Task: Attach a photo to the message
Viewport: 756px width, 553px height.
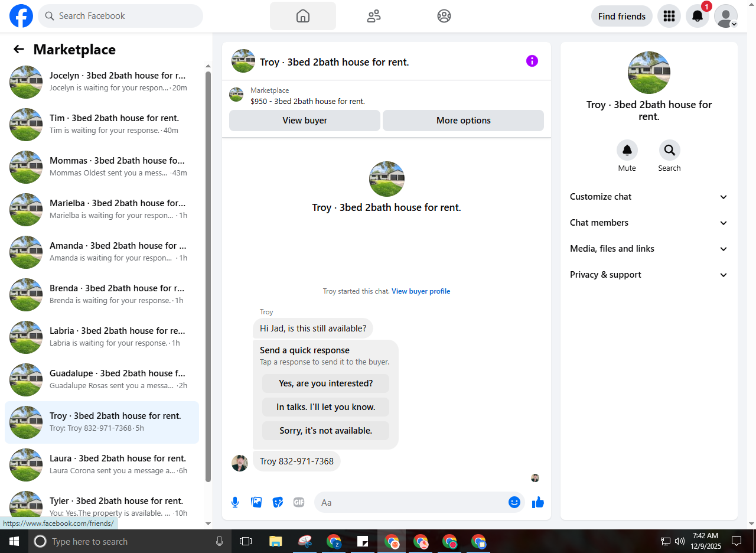Action: [x=256, y=502]
